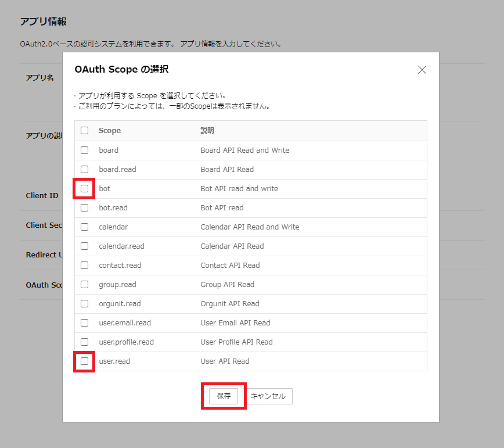Image resolution: width=504 pixels, height=448 pixels.
Task: Click the 説明 column header
Action: [207, 131]
